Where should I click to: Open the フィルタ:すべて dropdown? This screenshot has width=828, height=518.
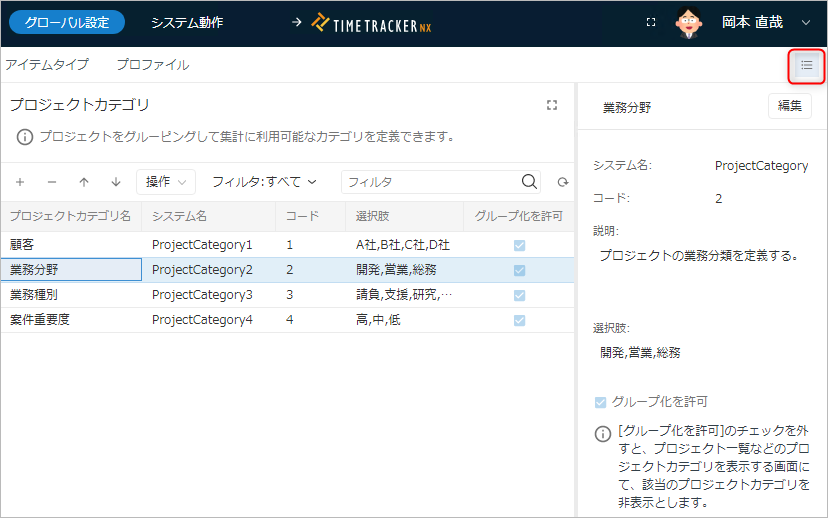click(x=263, y=182)
